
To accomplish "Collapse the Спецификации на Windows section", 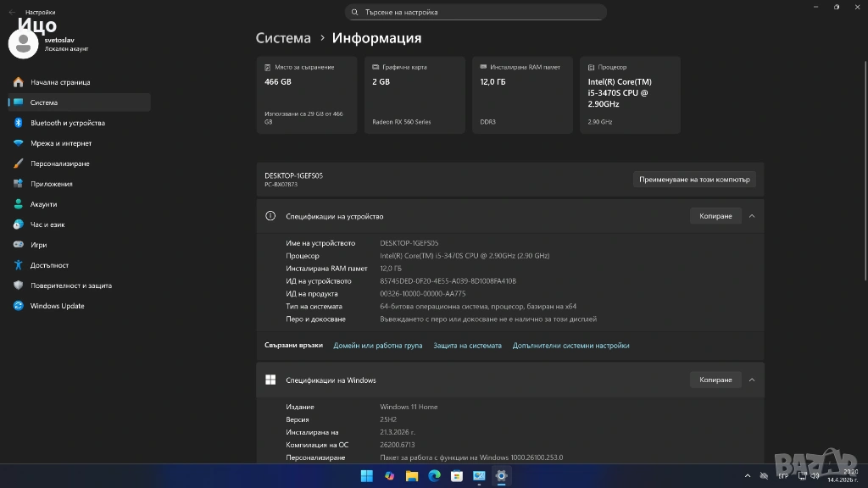I will click(x=752, y=380).
